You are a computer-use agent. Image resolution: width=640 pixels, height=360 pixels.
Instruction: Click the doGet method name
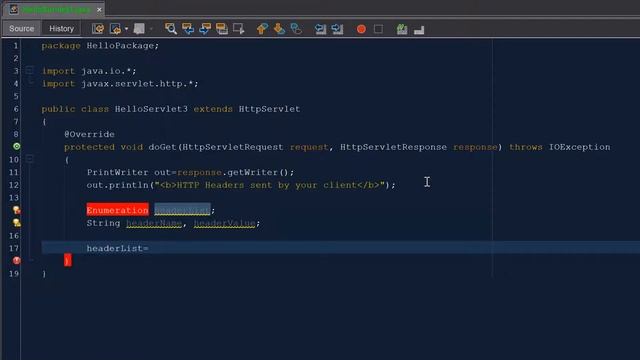point(163,147)
